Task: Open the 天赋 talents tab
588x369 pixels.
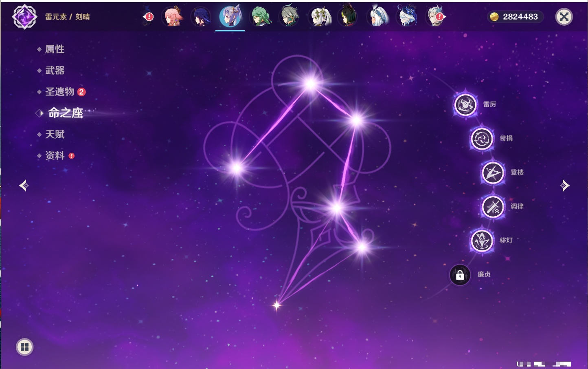Action: pyautogui.click(x=55, y=134)
